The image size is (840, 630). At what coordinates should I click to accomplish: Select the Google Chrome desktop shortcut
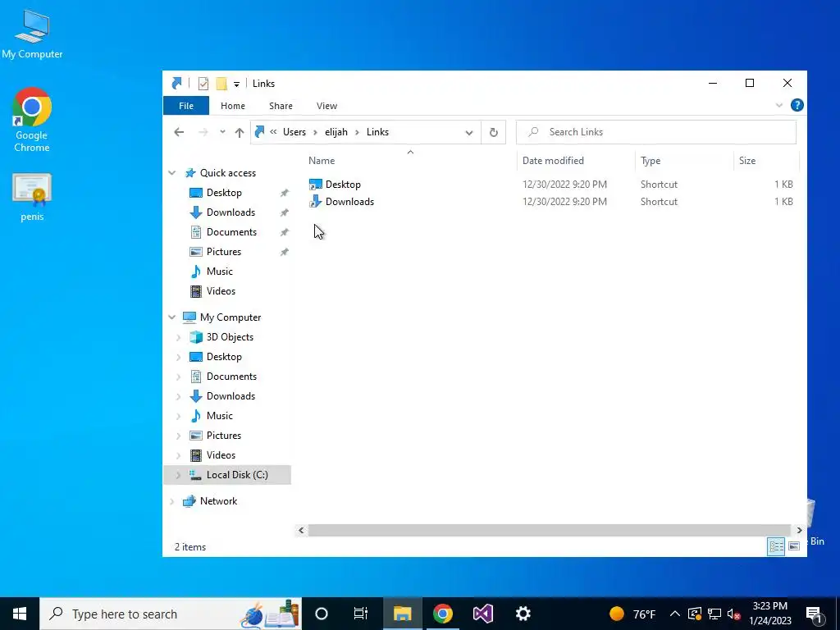(32, 120)
